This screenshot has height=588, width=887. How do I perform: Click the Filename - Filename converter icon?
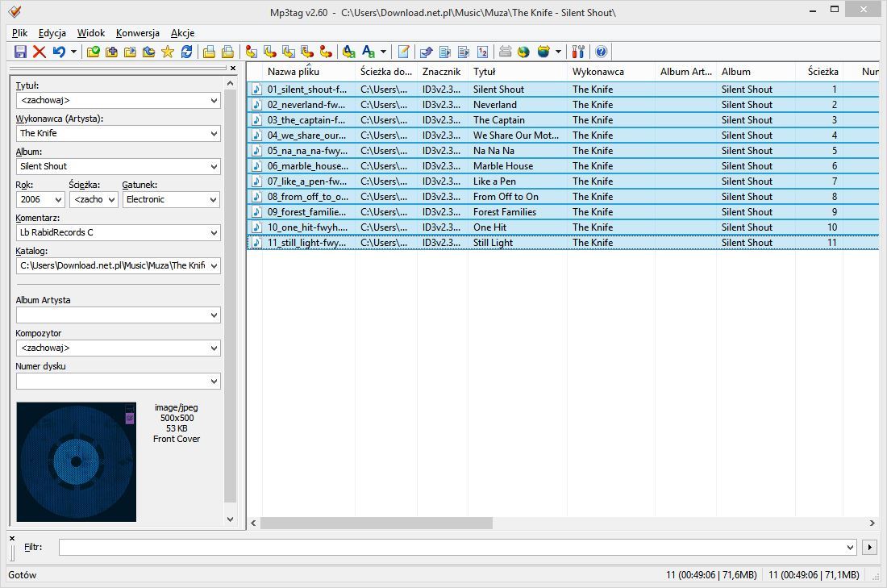(x=289, y=52)
